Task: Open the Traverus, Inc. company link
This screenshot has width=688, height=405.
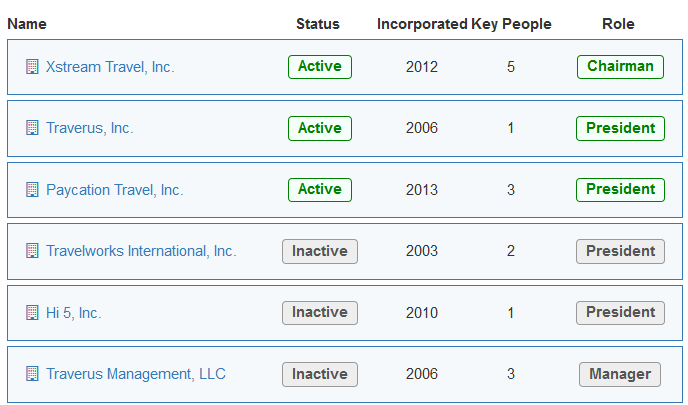Action: point(90,128)
